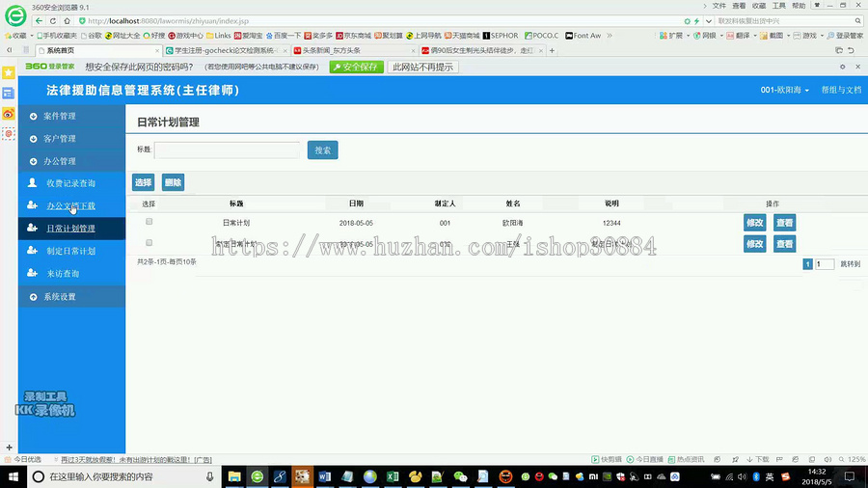Viewport: 868px width, 488px height.
Task: Click the 登录管家 toolbar button
Action: coord(845,36)
